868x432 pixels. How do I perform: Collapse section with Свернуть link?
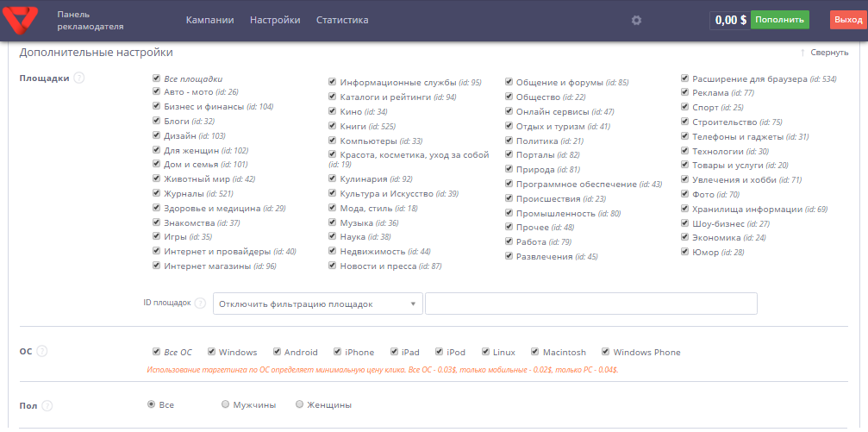point(824,53)
